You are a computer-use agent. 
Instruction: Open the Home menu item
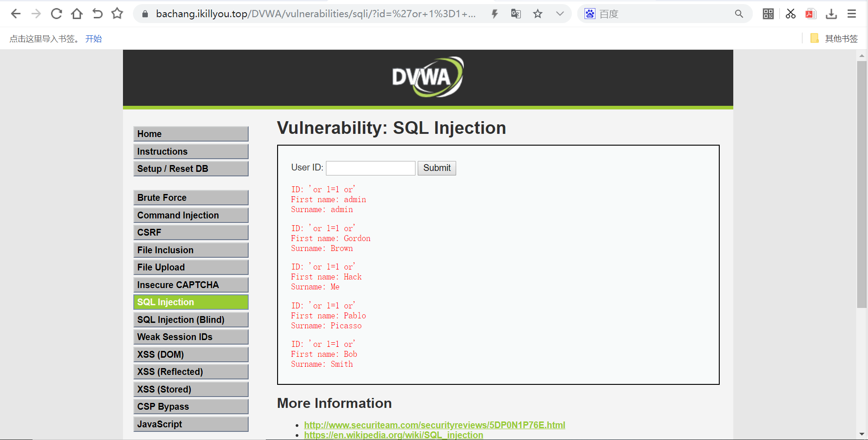[191, 134]
